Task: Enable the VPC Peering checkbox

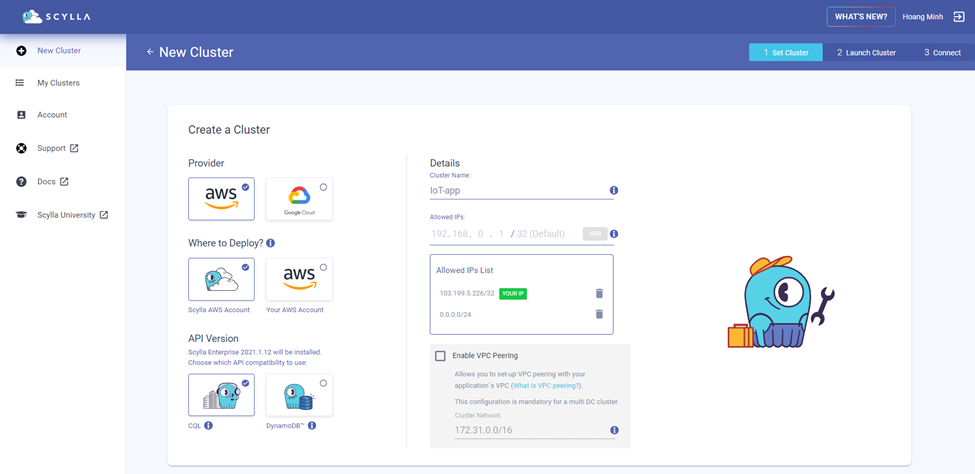Action: click(x=440, y=356)
